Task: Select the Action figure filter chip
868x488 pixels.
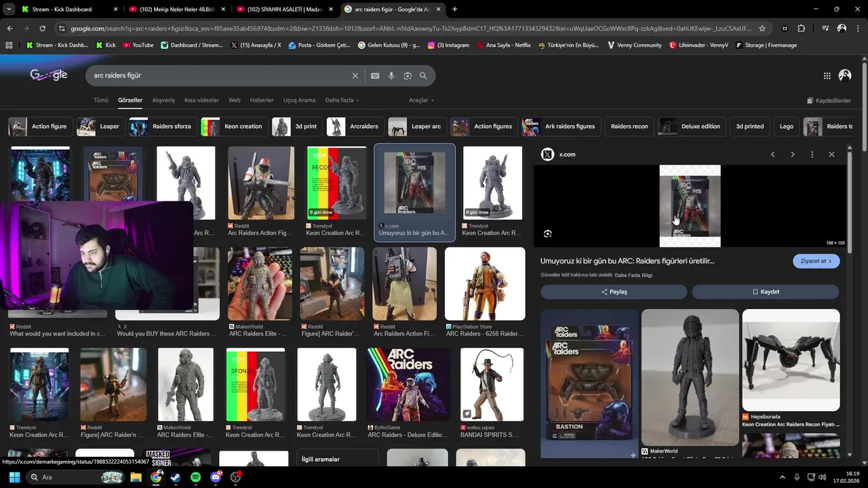Action: (x=41, y=127)
